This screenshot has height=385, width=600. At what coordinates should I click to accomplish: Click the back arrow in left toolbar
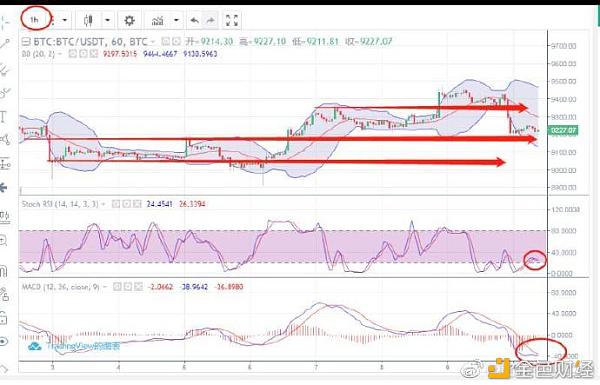(4, 188)
